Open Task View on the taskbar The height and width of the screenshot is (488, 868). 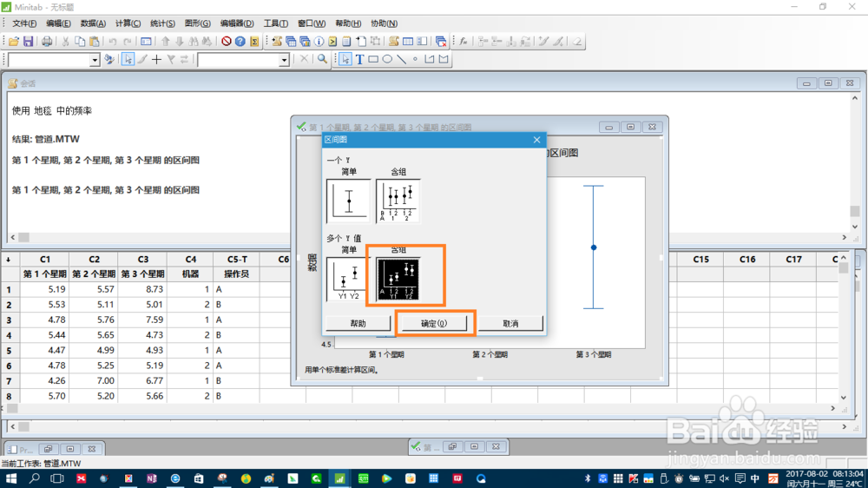57,478
